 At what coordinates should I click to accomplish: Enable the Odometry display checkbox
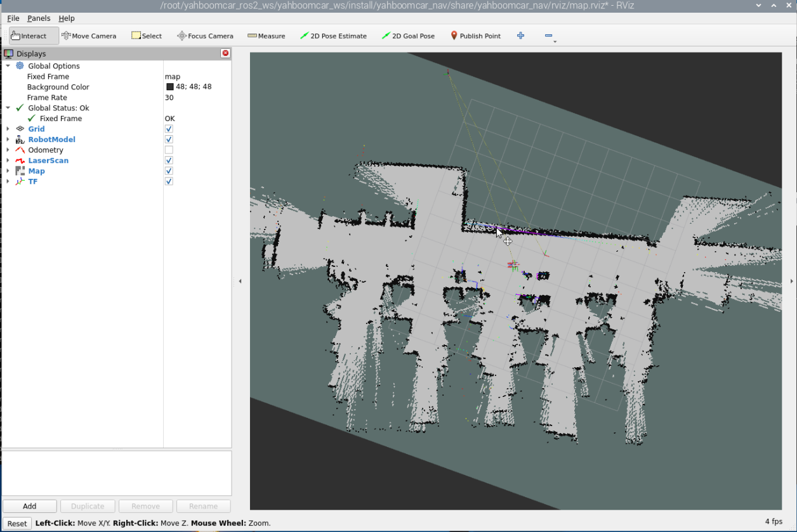(x=169, y=150)
